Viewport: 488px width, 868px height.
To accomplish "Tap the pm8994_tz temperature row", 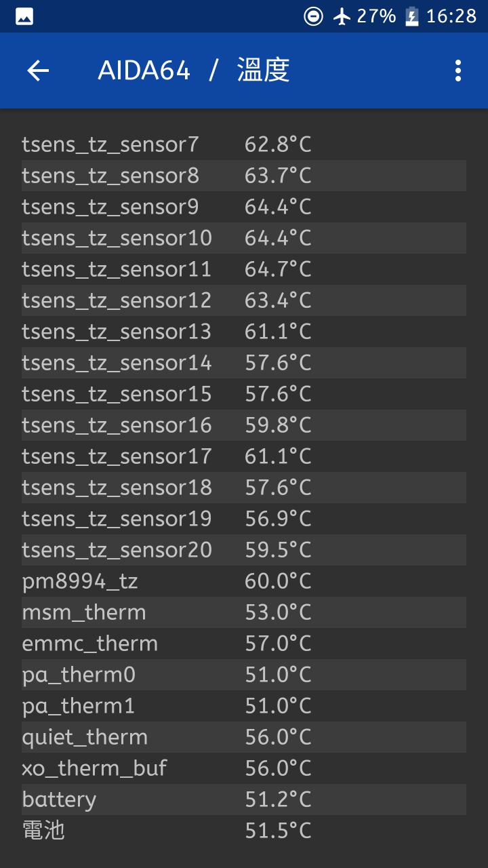I will tap(244, 581).
